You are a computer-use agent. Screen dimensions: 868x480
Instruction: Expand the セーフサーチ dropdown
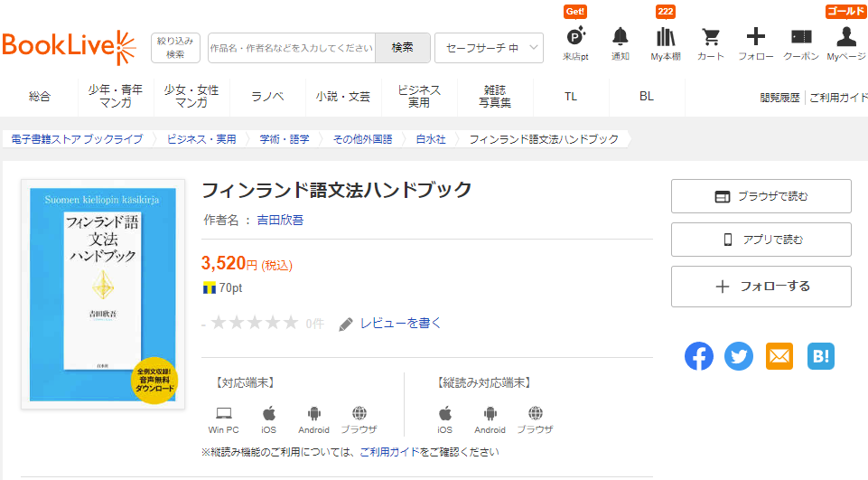tap(489, 48)
